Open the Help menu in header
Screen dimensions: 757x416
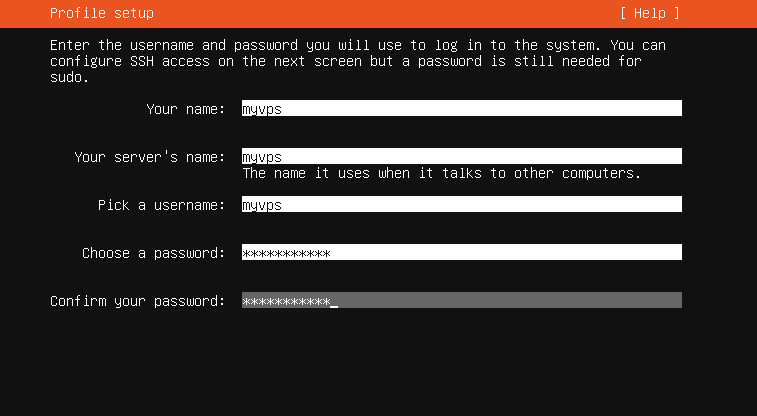(x=650, y=13)
